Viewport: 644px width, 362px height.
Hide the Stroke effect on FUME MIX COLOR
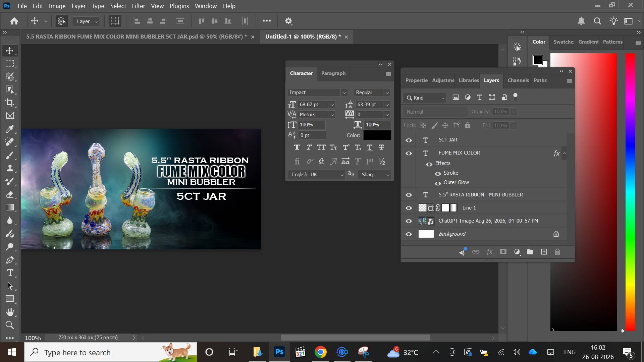438,173
